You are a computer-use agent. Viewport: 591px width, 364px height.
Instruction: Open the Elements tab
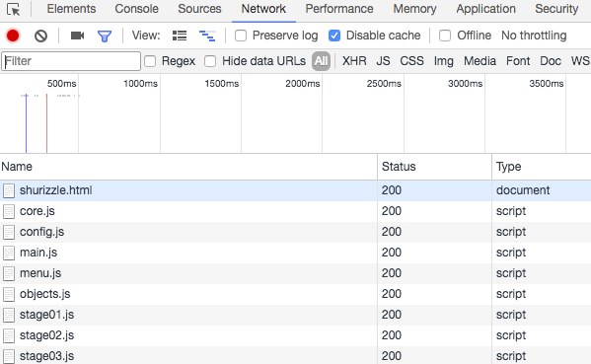[71, 9]
